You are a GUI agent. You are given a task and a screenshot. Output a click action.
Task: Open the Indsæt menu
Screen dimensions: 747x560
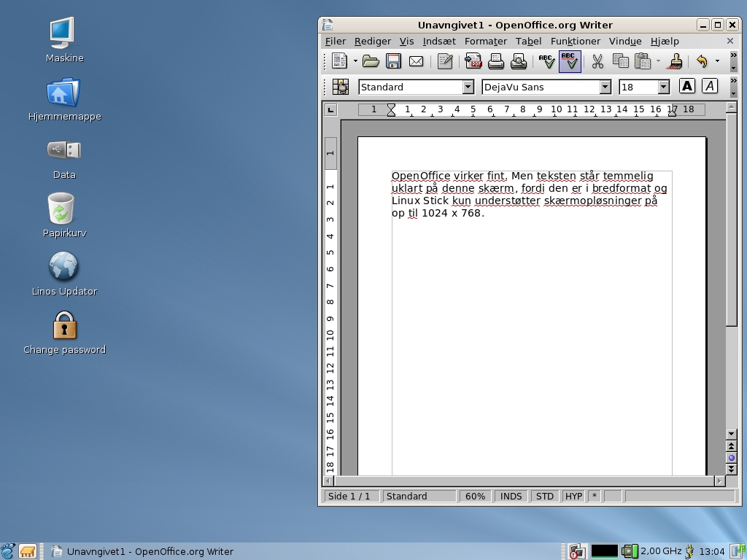click(x=438, y=42)
